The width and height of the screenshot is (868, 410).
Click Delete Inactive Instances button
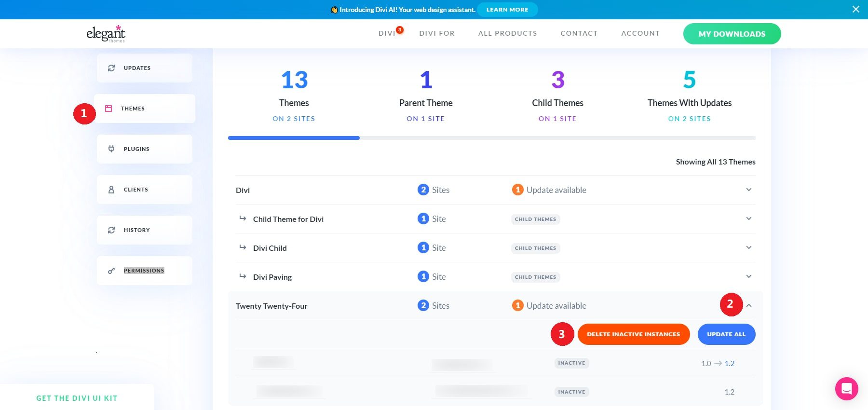click(x=634, y=334)
